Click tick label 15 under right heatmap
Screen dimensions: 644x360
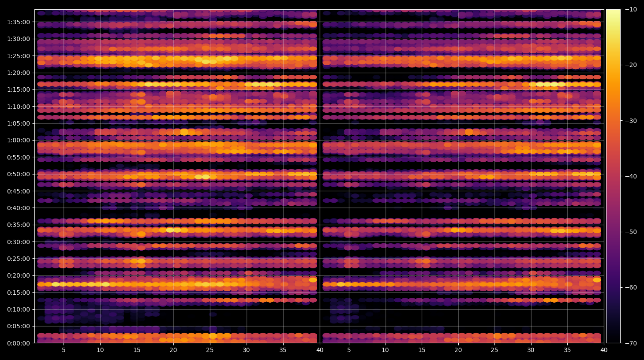pos(422,350)
